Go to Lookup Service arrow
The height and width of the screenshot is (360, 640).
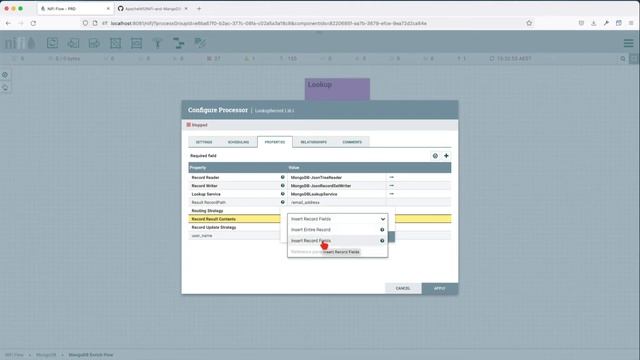click(x=391, y=194)
